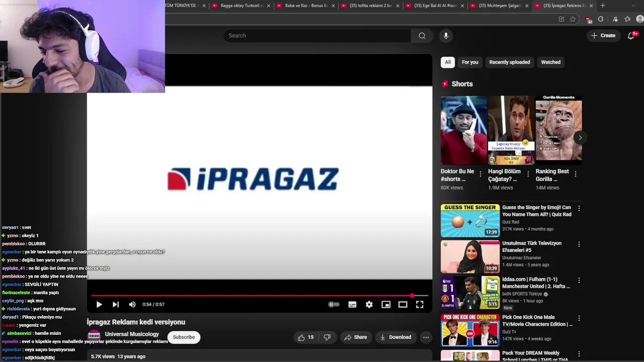
Task: Select the For you chip
Action: click(x=470, y=62)
